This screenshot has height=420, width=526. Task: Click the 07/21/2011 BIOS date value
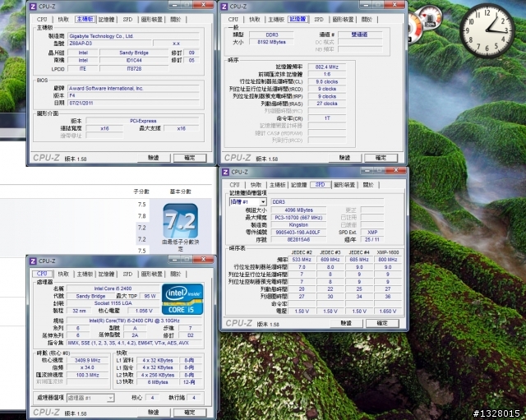click(x=133, y=103)
